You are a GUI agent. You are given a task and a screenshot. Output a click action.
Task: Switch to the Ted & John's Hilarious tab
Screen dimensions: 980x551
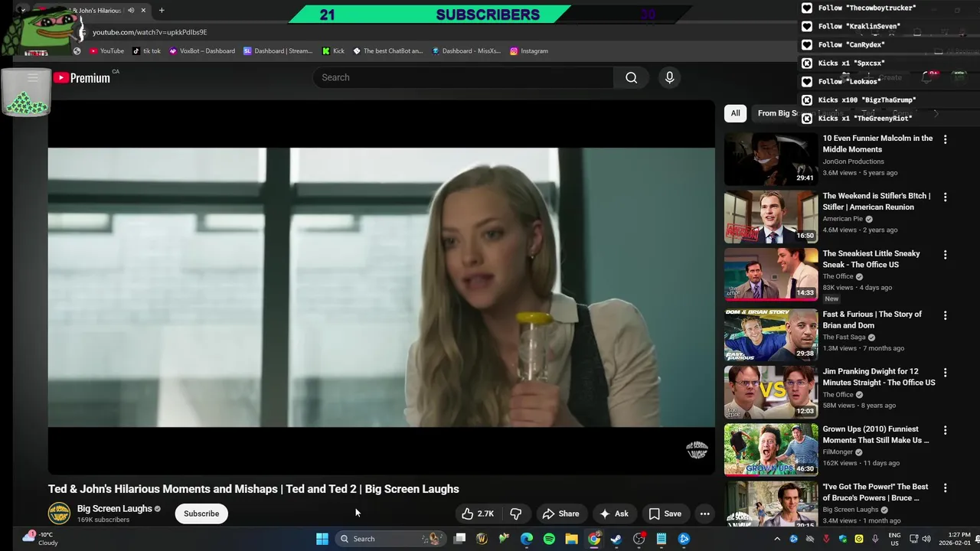[x=93, y=11]
